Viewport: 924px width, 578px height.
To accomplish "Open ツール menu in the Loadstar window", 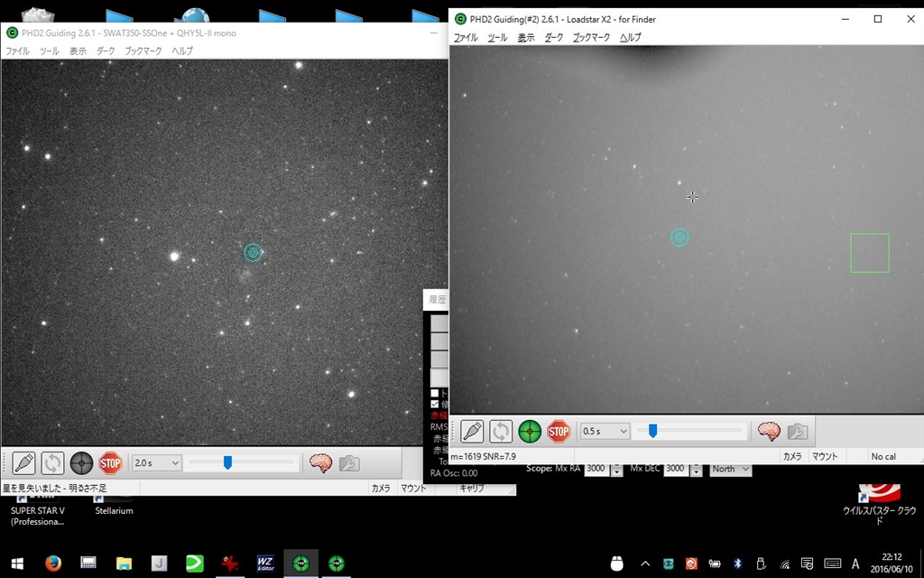I will coord(497,37).
